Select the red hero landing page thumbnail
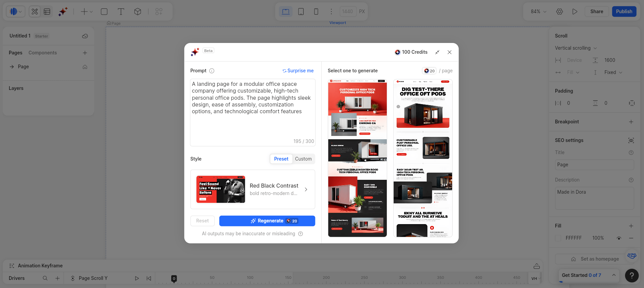Screen dimensions: 644x288 357,158
